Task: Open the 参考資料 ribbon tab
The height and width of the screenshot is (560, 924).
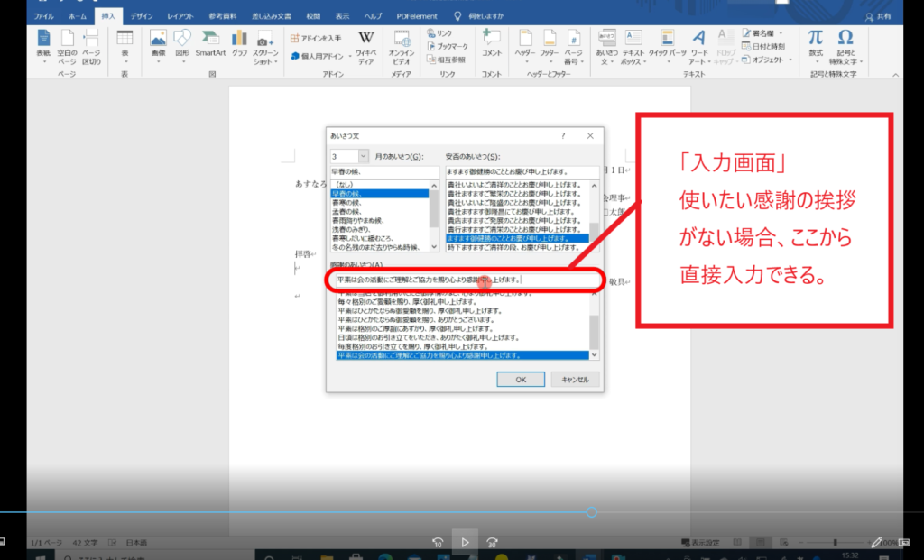Action: (224, 16)
